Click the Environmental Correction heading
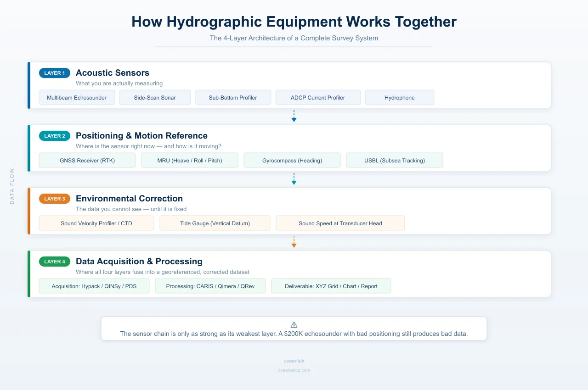This screenshot has height=390, width=588. pos(129,198)
